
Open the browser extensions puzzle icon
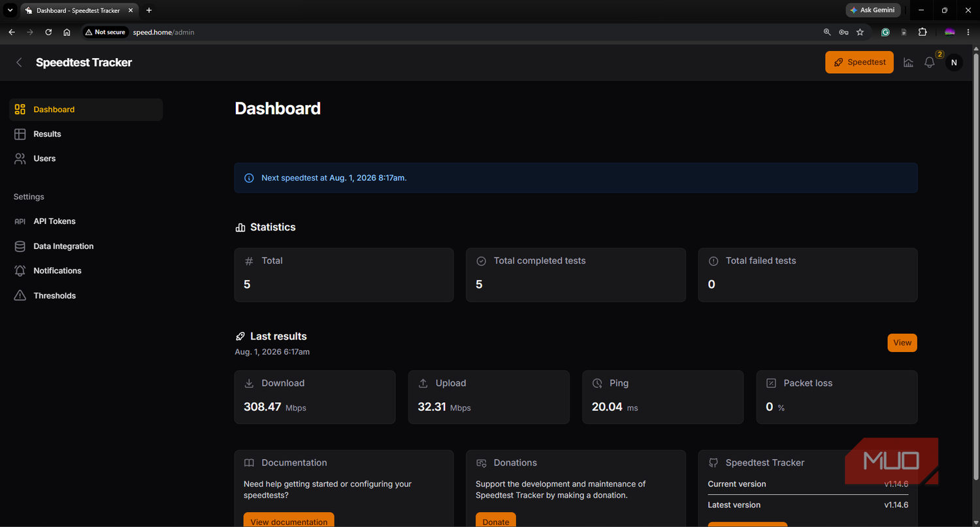click(x=923, y=32)
